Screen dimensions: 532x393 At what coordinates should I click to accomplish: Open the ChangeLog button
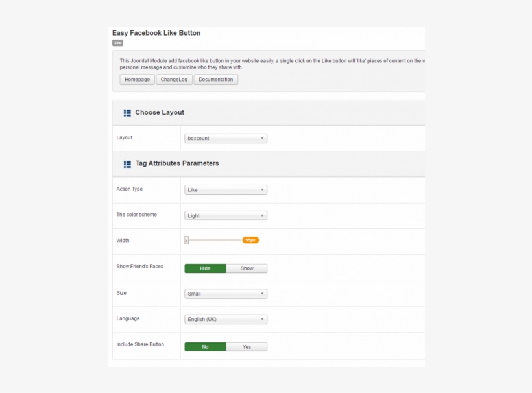[x=174, y=79]
